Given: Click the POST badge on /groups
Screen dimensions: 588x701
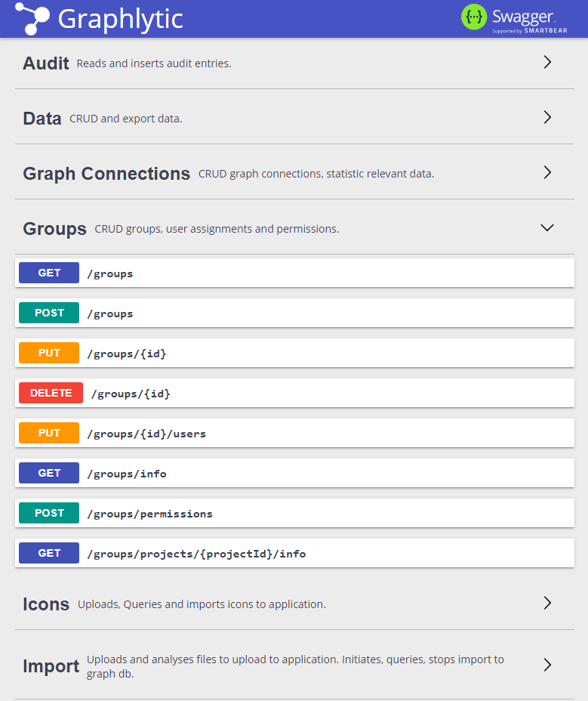Looking at the screenshot, I should 48,312.
